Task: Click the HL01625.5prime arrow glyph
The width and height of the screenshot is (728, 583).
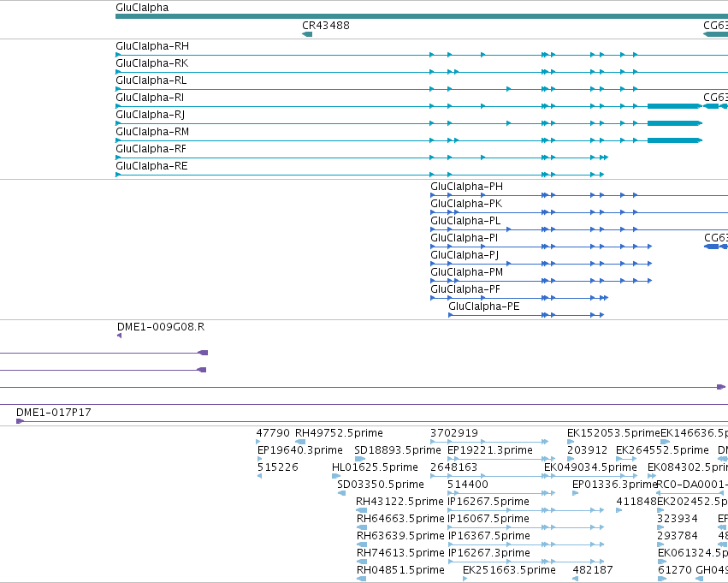Action: (336, 476)
